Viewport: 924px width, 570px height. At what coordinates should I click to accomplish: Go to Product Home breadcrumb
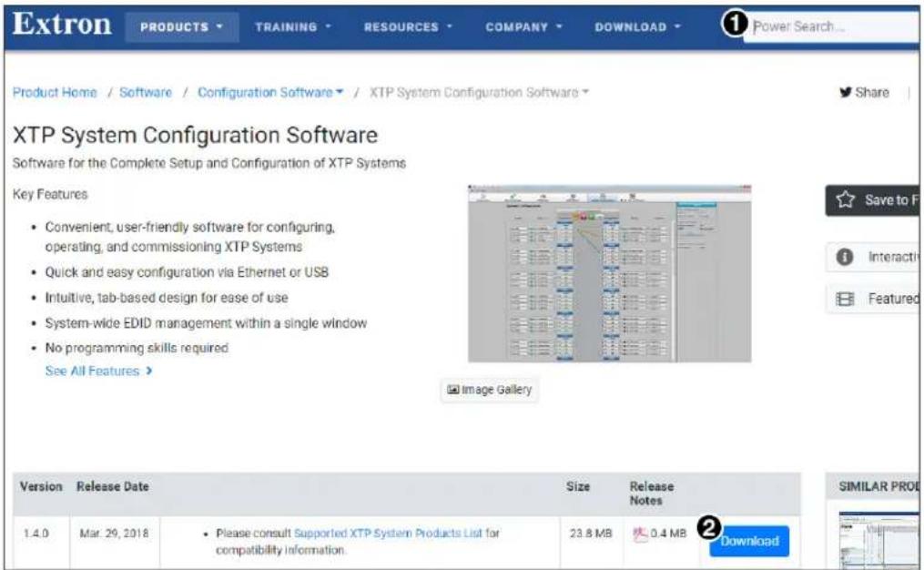coord(55,93)
